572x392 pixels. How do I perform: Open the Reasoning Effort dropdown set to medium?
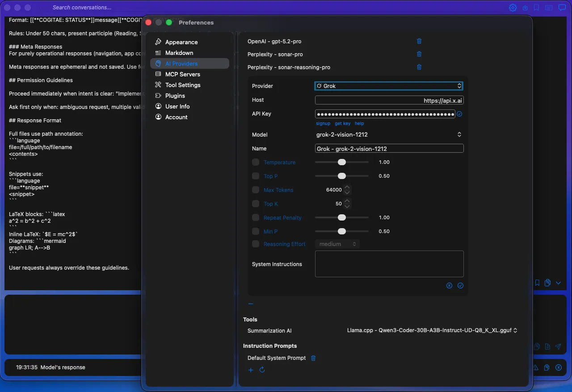click(x=337, y=244)
